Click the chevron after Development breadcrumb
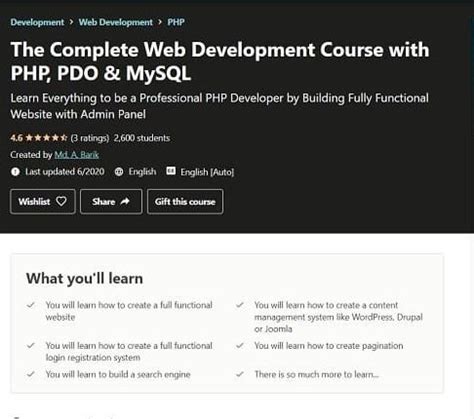Viewport: 474px width, 419px height. coord(71,22)
